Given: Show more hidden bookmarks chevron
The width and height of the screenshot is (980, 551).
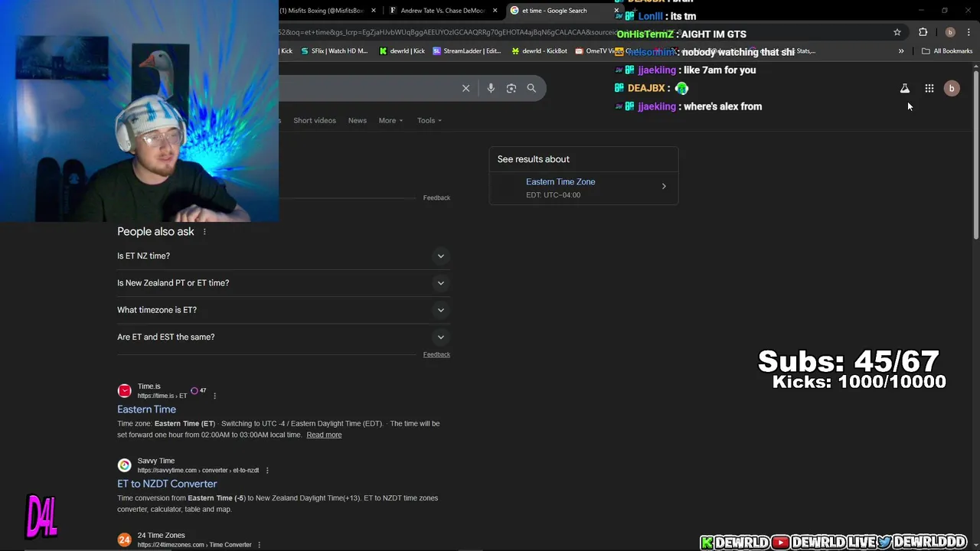Looking at the screenshot, I should pos(901,51).
